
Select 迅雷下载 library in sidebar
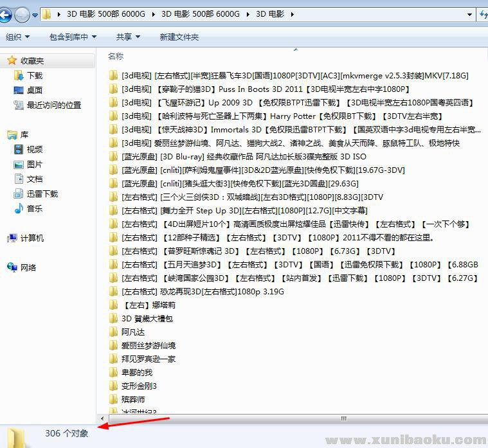(x=19, y=194)
